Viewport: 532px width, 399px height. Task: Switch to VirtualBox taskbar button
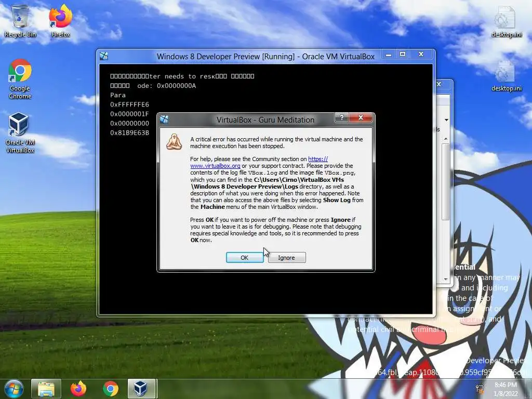pos(141,389)
